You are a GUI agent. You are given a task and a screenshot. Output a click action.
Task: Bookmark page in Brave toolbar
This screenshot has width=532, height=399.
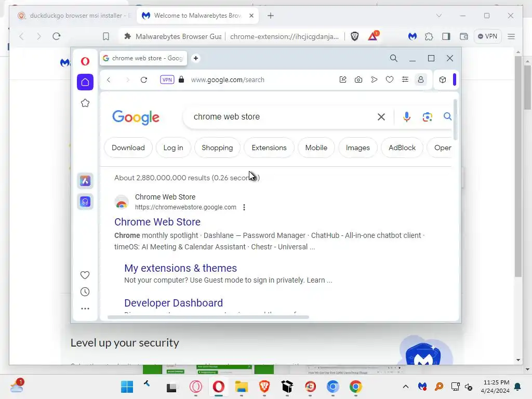(106, 36)
